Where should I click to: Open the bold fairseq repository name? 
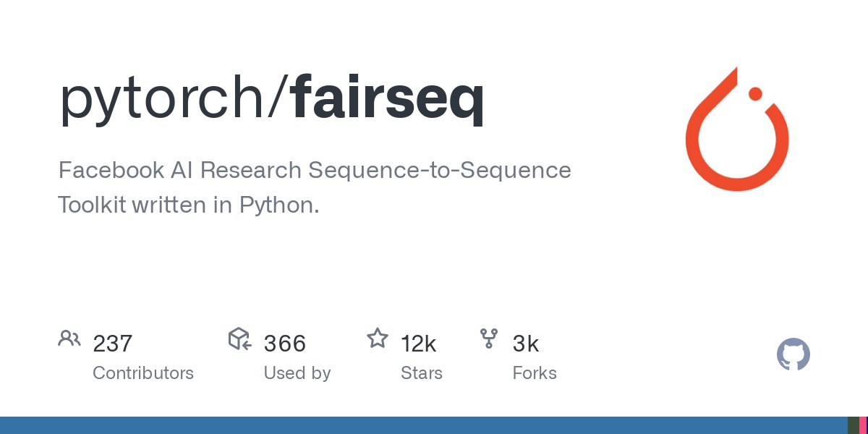coord(388,100)
